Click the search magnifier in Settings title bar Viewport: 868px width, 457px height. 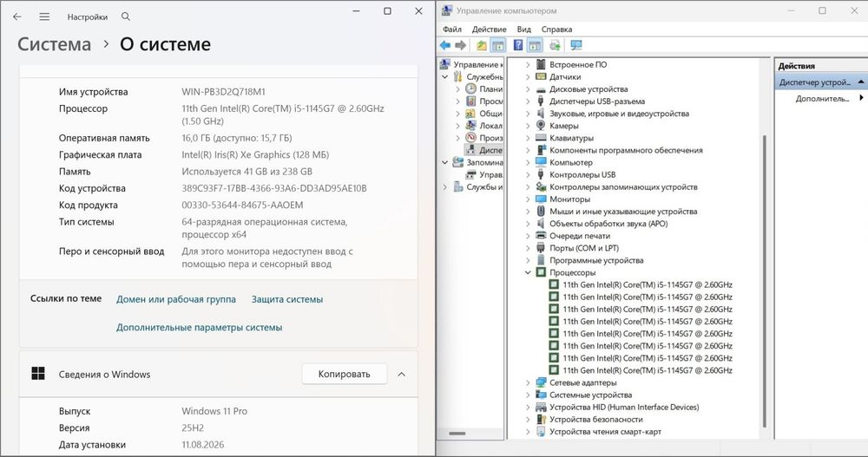126,16
